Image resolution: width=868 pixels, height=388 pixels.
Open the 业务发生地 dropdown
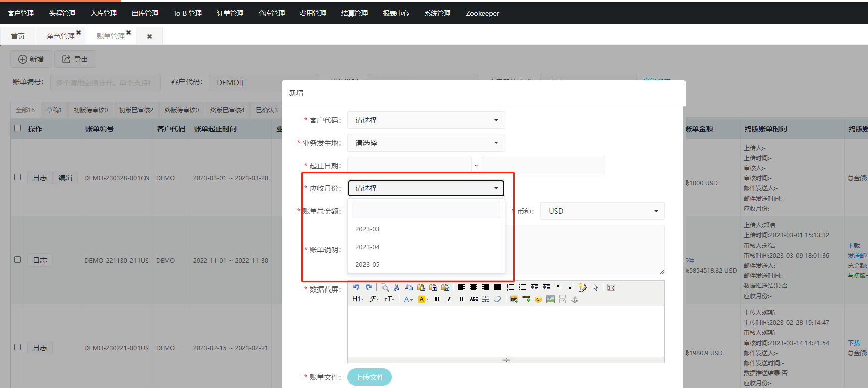426,143
